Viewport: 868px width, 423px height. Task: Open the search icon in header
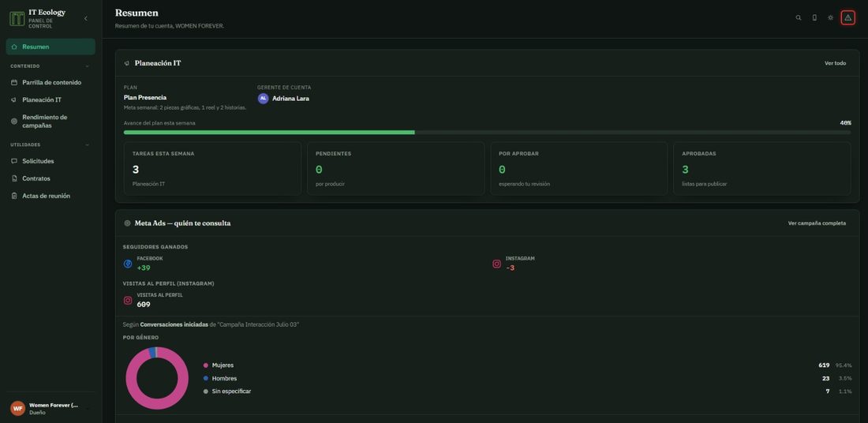(799, 17)
